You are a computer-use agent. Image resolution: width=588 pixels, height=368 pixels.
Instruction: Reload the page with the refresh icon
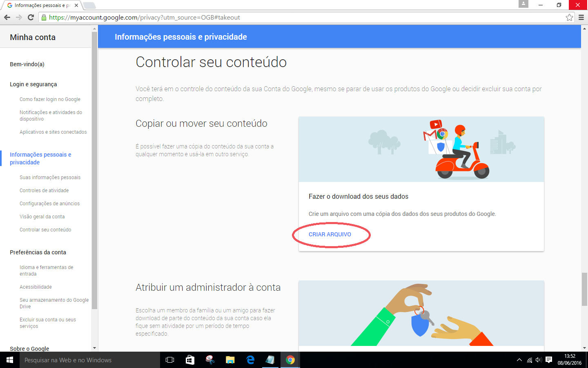click(31, 17)
